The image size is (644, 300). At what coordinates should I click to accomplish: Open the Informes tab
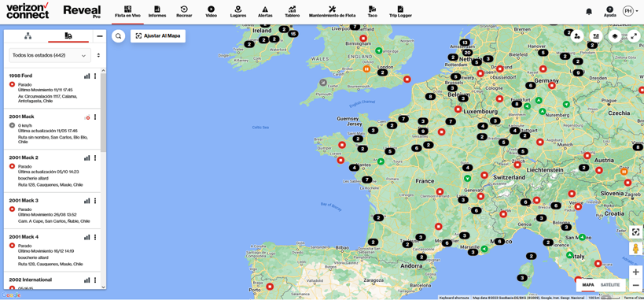[x=157, y=12]
